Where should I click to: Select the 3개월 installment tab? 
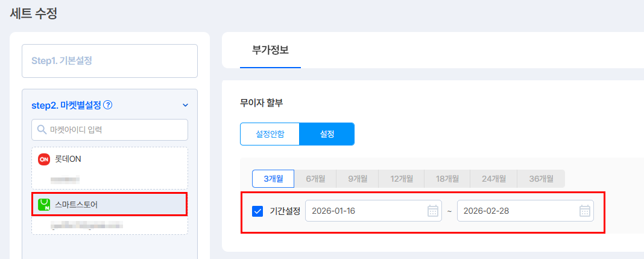click(273, 178)
